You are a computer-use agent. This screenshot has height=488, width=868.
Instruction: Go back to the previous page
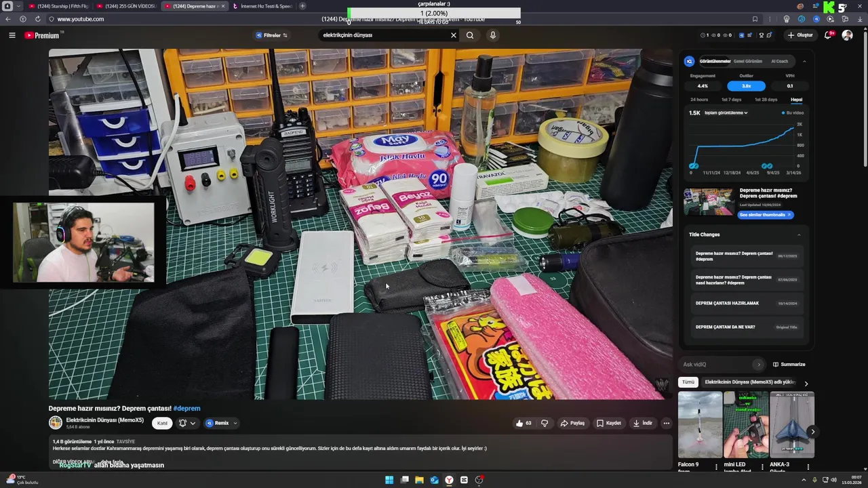tap(8, 19)
